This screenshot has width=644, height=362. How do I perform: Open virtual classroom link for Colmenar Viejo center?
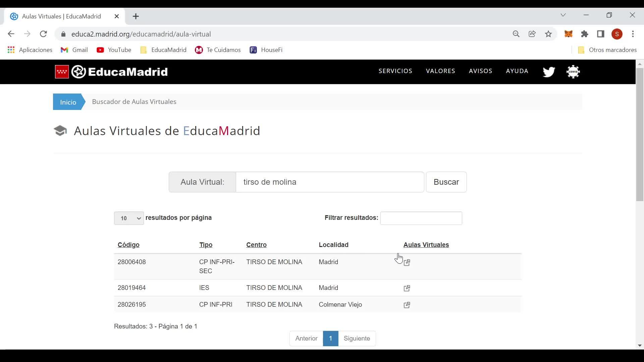407,305
